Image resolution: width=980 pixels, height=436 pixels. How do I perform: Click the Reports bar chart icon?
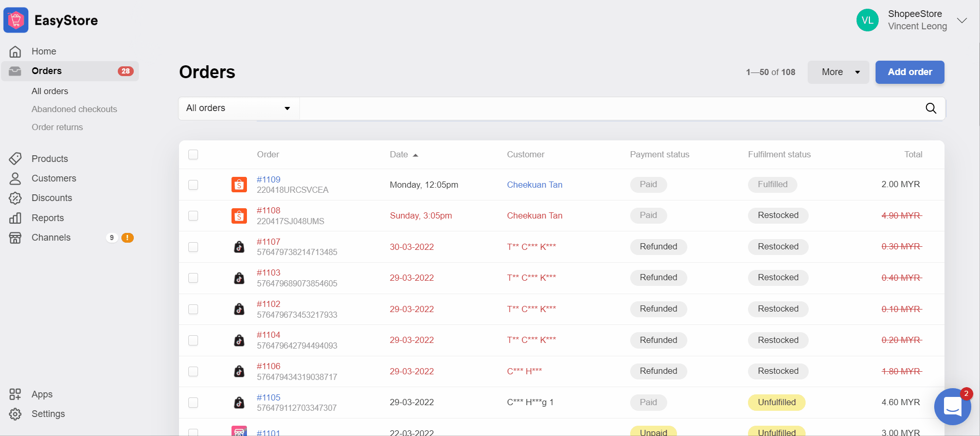(15, 218)
